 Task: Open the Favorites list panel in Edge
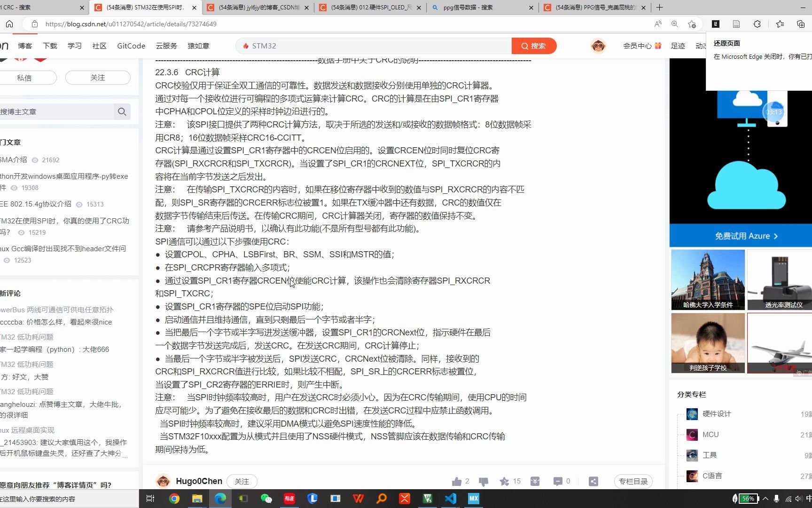point(780,24)
